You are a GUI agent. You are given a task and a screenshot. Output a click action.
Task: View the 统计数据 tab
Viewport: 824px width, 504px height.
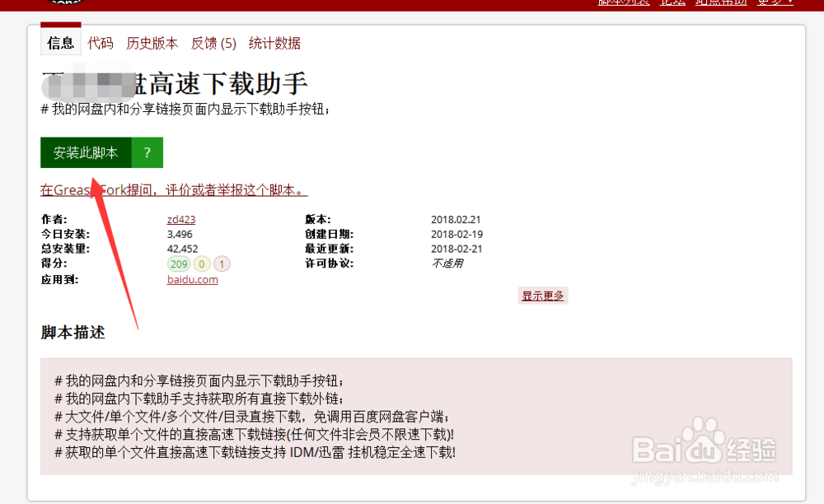pos(274,43)
